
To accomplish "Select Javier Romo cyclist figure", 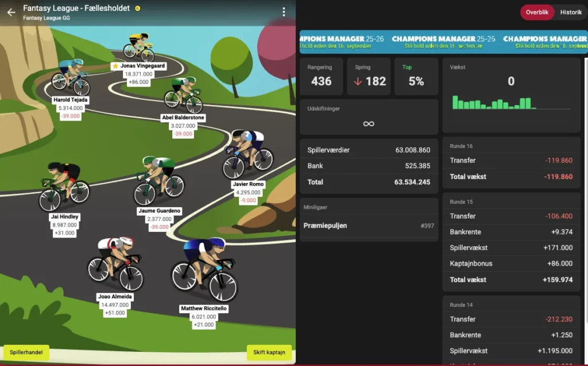I will [x=248, y=154].
